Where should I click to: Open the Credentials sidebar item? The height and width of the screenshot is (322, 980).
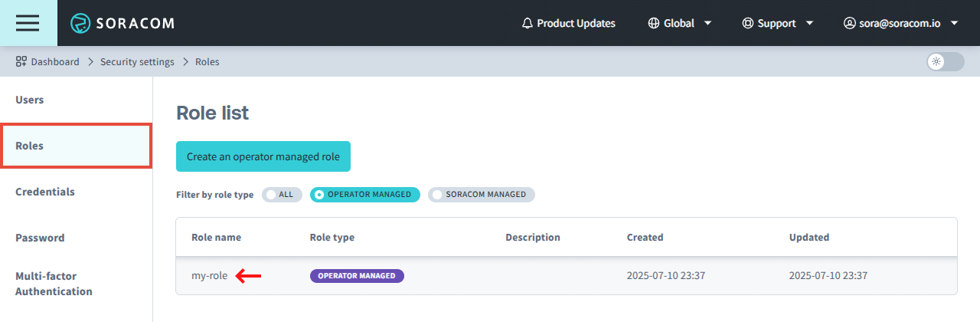pos(45,192)
